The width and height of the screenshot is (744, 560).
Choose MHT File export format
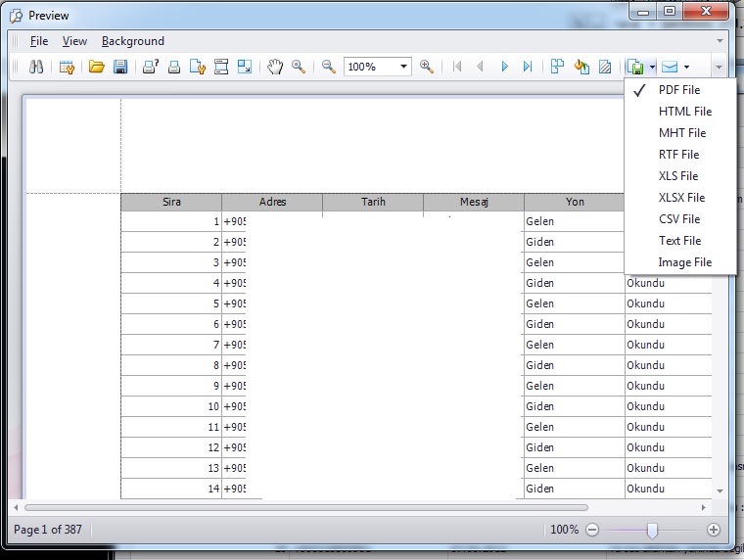point(680,133)
